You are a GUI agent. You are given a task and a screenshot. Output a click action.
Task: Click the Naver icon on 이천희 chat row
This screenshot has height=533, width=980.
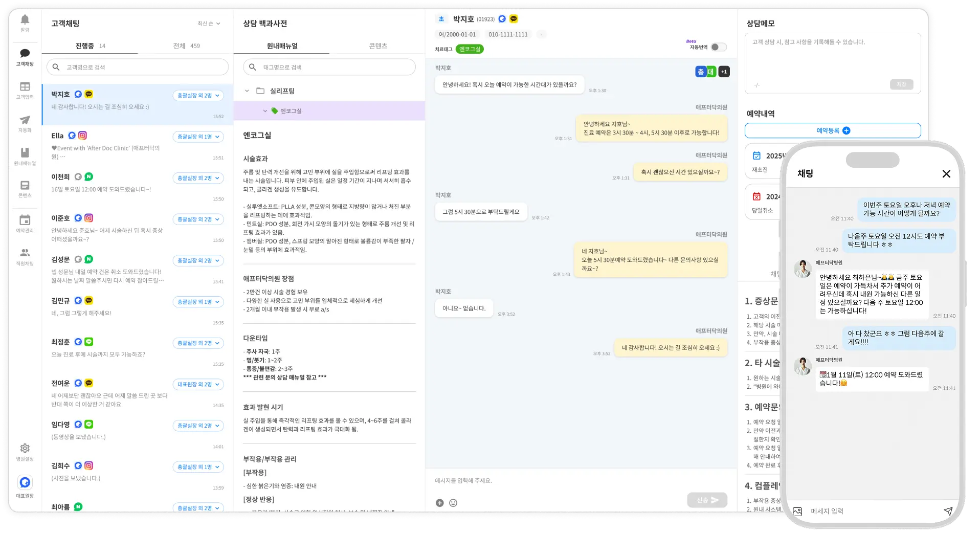(x=88, y=176)
